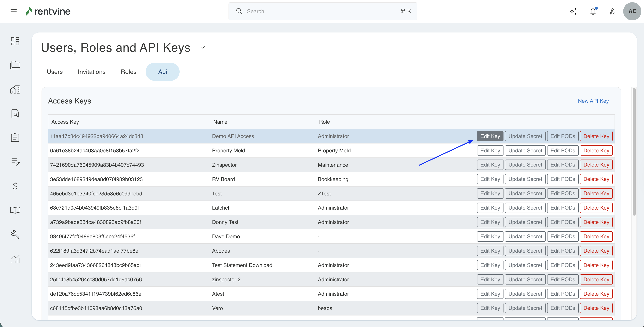Open the wrench maintenance sidebar icon
The image size is (644, 327).
click(15, 234)
